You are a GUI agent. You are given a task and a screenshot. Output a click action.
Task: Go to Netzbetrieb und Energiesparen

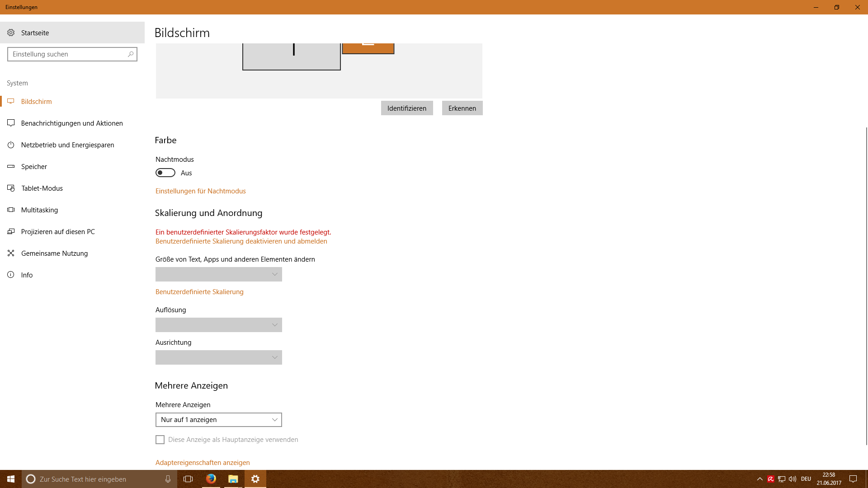coord(67,145)
